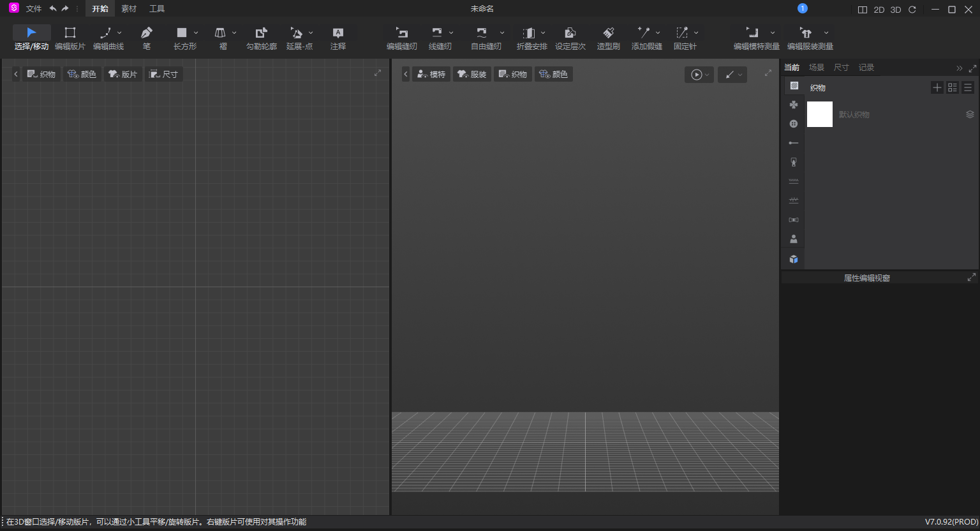Toggle the garment display button (服装) in 3D window
980x531 pixels.
472,73
